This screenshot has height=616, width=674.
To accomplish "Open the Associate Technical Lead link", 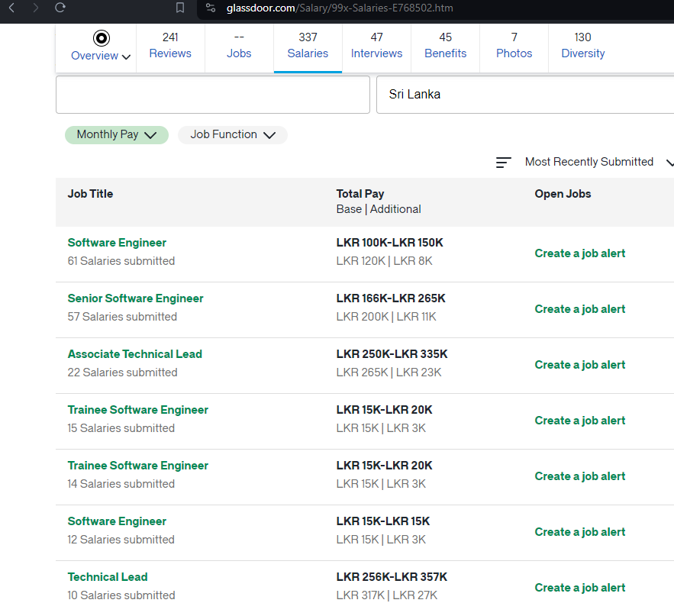I will click(135, 354).
